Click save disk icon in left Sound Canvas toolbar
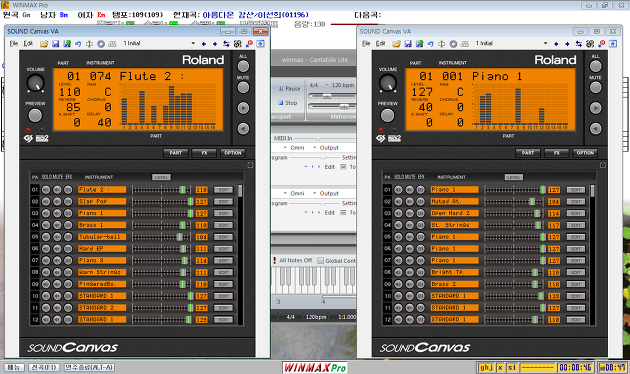This screenshot has height=374, width=630. coord(56,43)
